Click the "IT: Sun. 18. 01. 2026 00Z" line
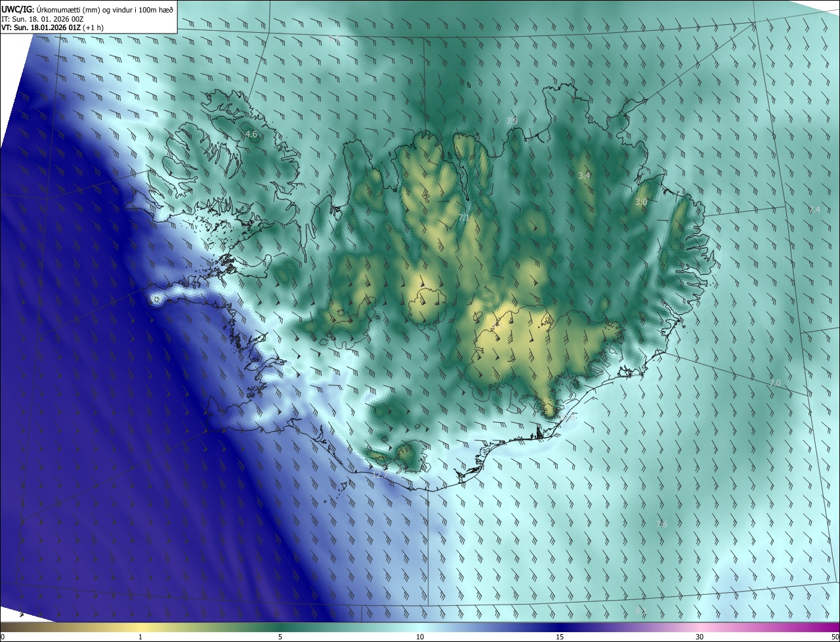 tap(42, 18)
